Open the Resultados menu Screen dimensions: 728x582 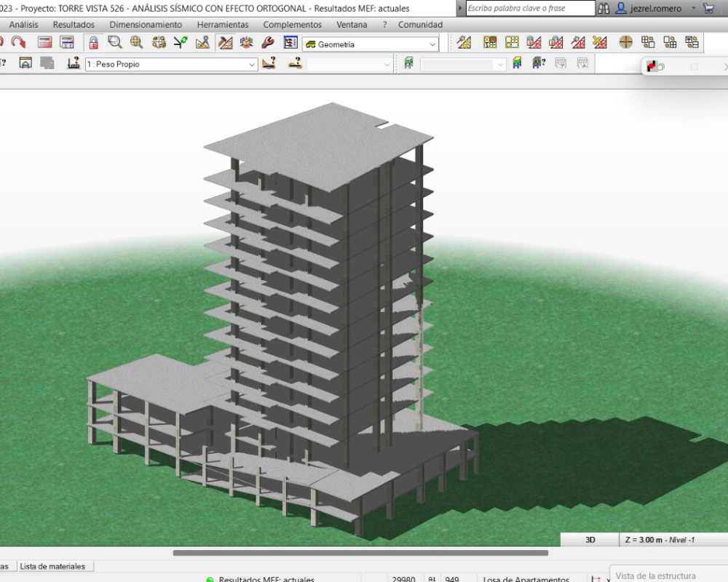(74, 25)
